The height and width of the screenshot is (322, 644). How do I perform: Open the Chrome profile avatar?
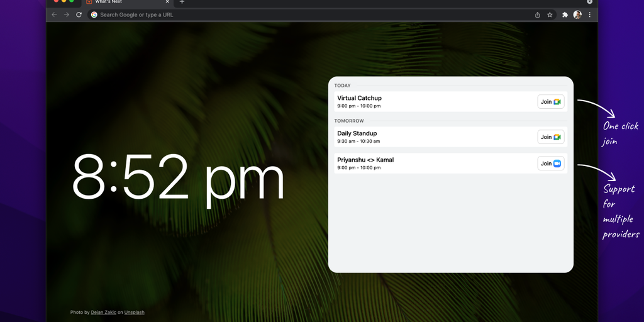(x=577, y=14)
